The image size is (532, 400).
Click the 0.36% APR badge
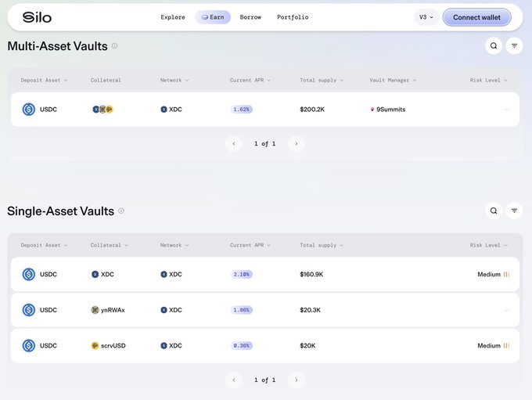point(241,346)
